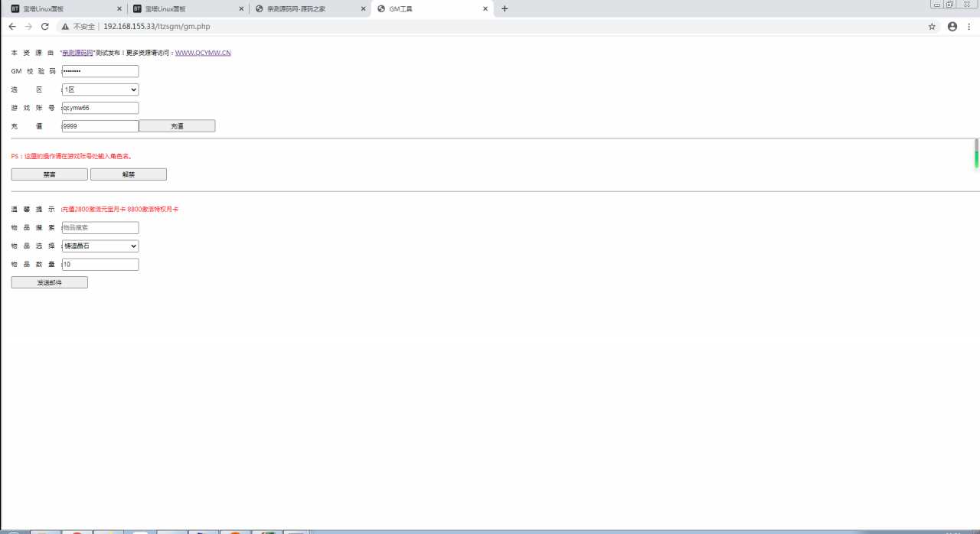This screenshot has width=980, height=534.
Task: Bookmark this page with the star icon
Action: 932,26
